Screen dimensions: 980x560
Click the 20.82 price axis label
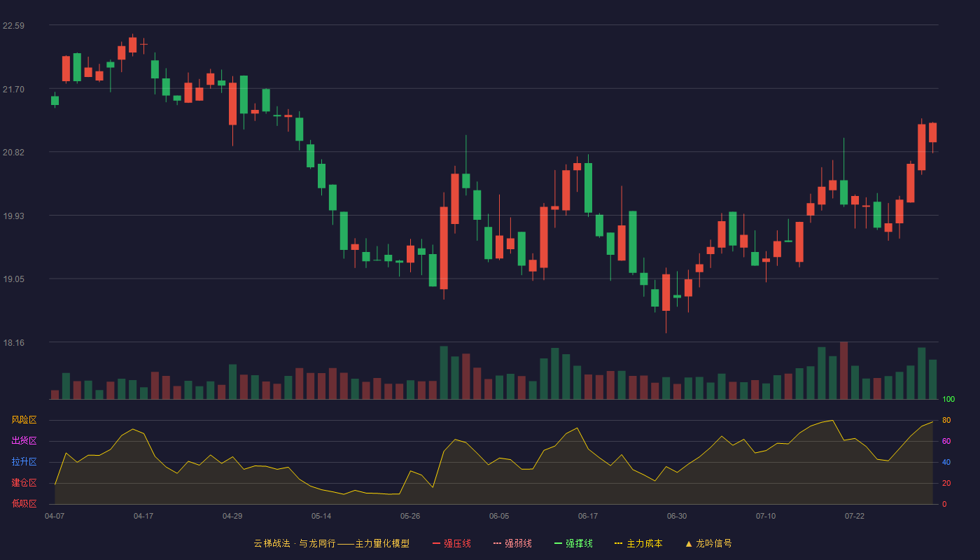13,153
